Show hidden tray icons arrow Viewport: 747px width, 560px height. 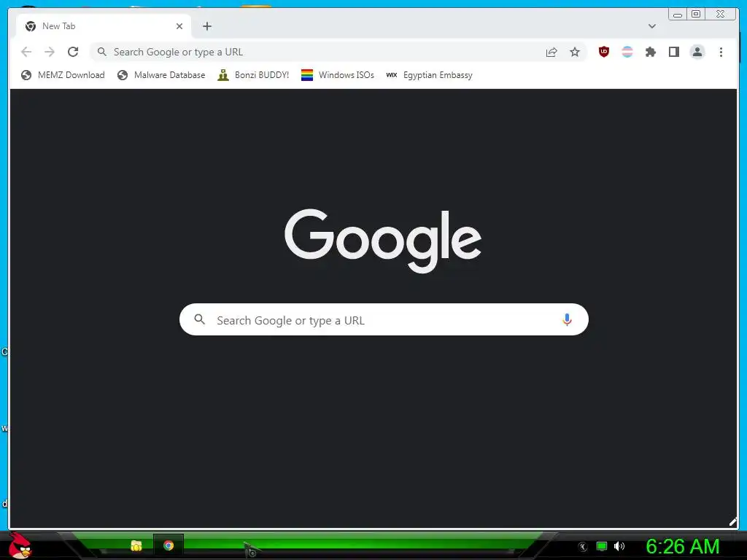point(582,546)
